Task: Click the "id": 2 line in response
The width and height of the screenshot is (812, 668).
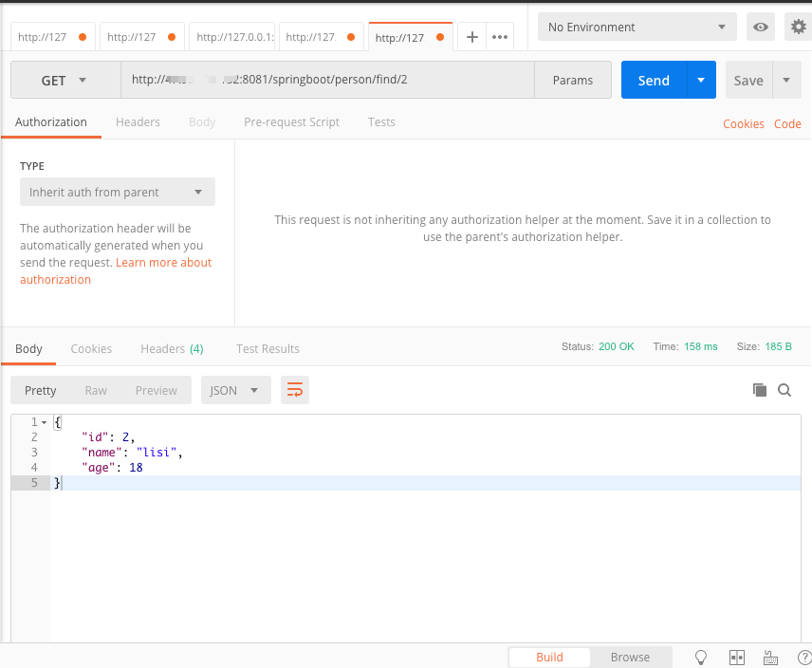Action: pos(108,437)
